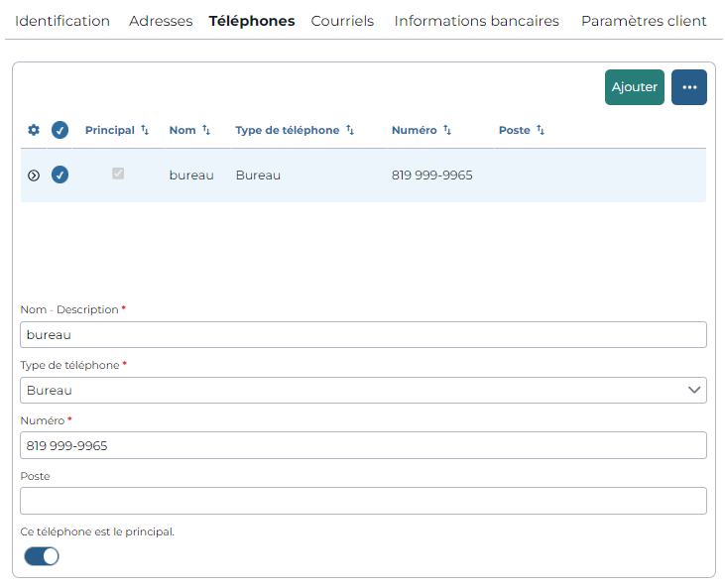Open the three-dots more actions button
This screenshot has height=588, width=725.
[689, 87]
